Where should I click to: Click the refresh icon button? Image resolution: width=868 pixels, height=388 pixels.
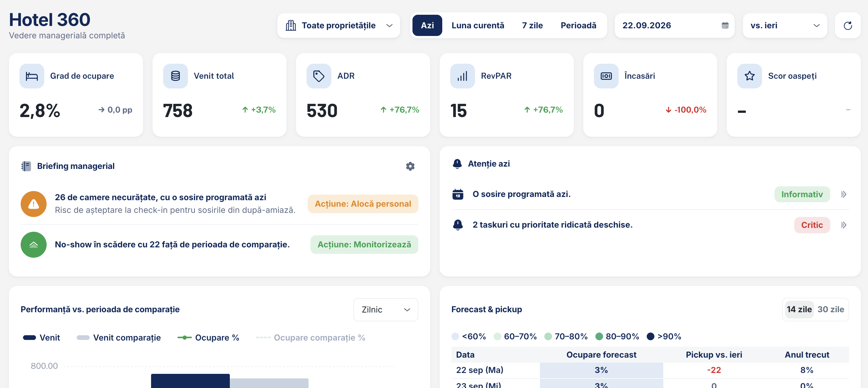[847, 26]
